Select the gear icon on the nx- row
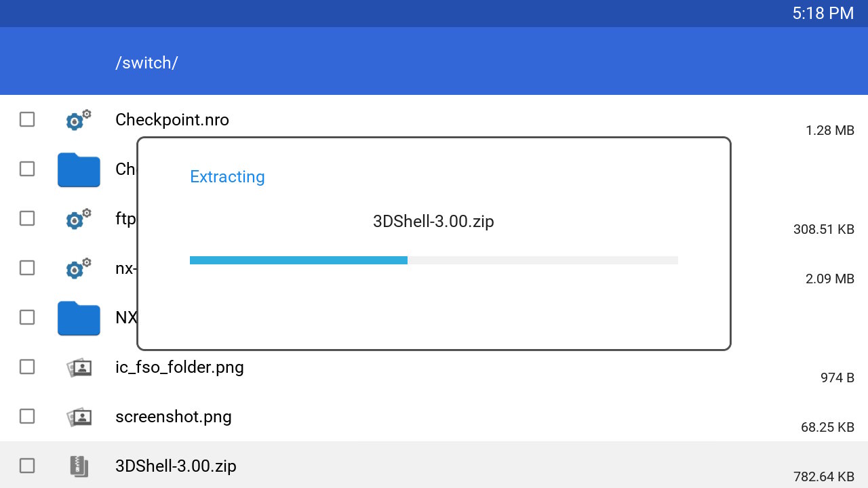The image size is (868, 488). point(79,268)
